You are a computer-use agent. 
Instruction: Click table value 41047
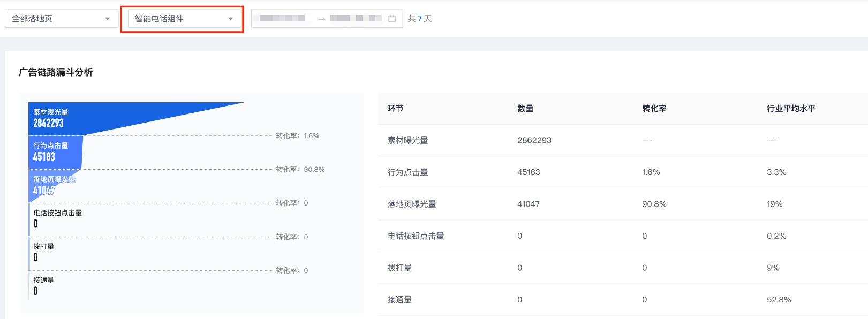529,204
